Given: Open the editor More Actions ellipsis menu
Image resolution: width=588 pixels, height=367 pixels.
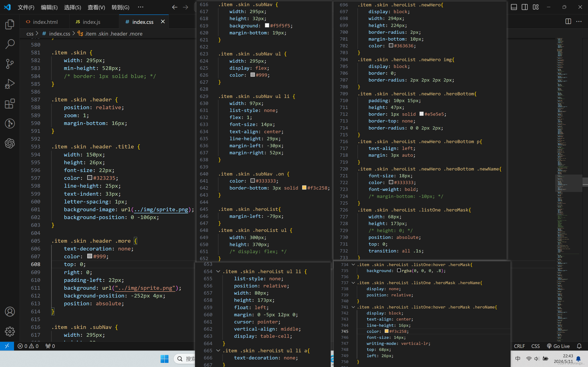Looking at the screenshot, I should coord(579,22).
